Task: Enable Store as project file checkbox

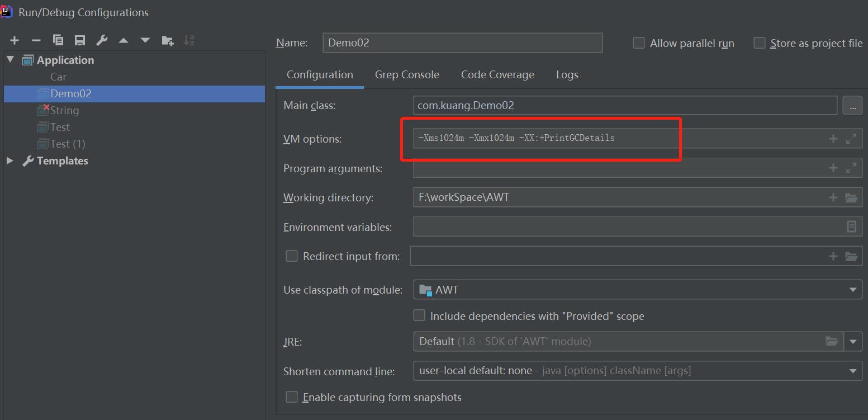Action: (759, 43)
